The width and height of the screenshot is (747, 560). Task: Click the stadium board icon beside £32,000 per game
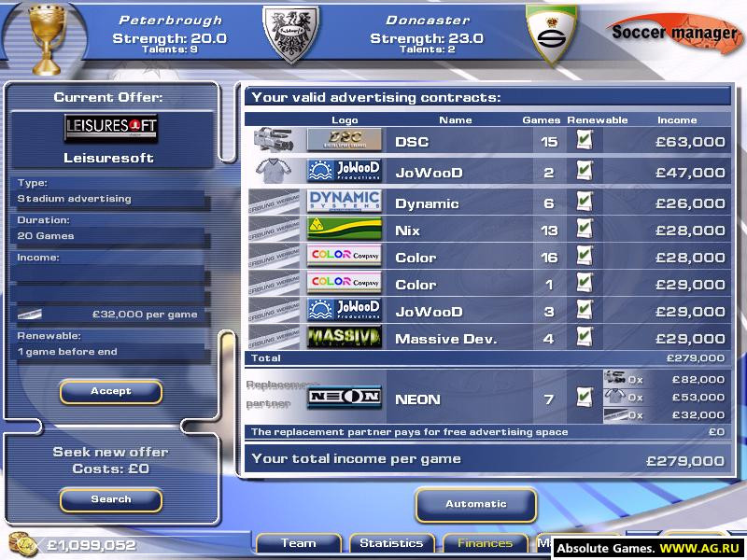tap(30, 314)
